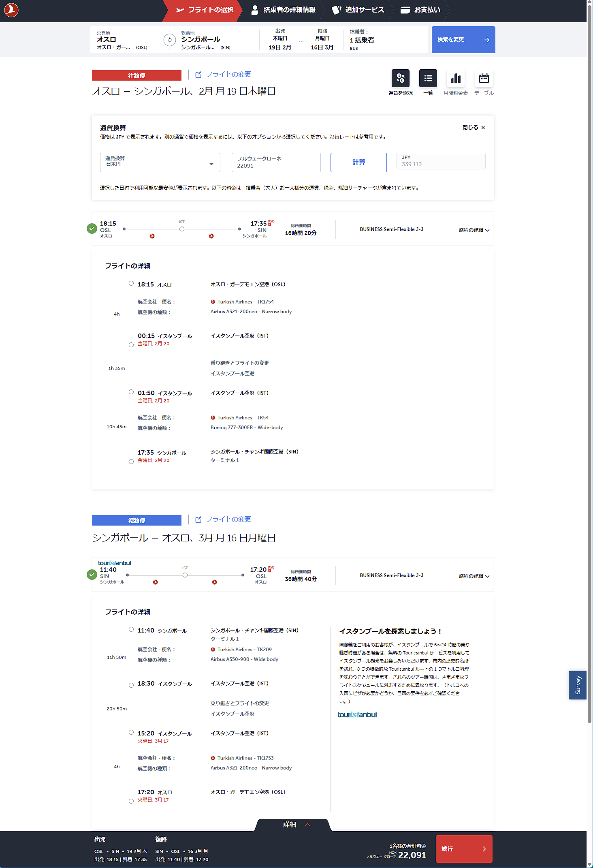
Task: Open the currency dropdown showing 日本円
Action: click(x=160, y=162)
